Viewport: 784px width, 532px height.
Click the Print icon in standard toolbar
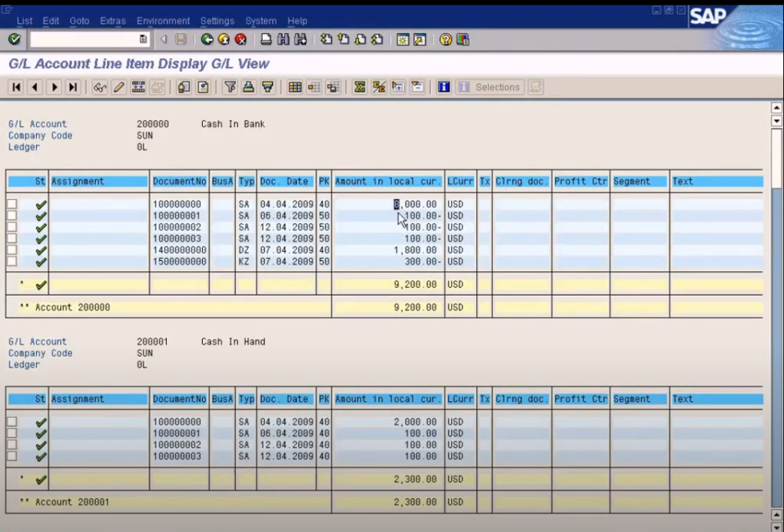coord(266,40)
